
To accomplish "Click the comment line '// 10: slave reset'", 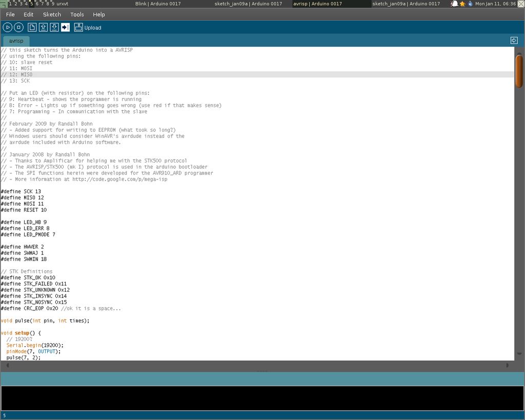I will 27,62.
